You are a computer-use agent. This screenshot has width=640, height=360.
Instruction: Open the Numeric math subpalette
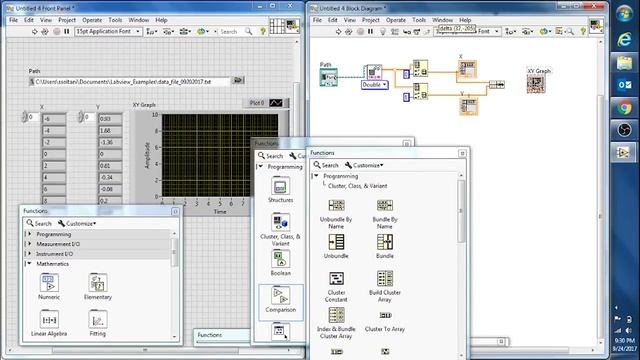[x=49, y=287]
